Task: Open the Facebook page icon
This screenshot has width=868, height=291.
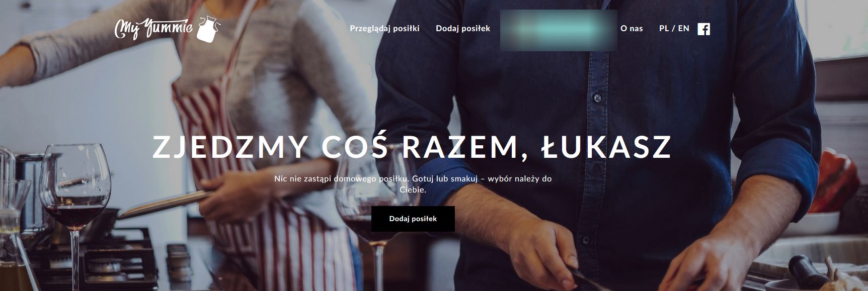Action: click(703, 29)
